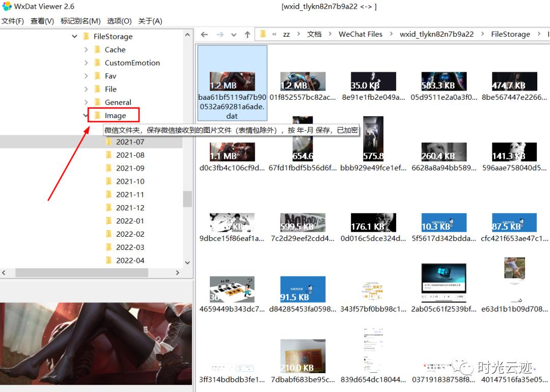Open the recent locations dropdown chevron
550x392 pixels.
pyautogui.click(x=233, y=34)
